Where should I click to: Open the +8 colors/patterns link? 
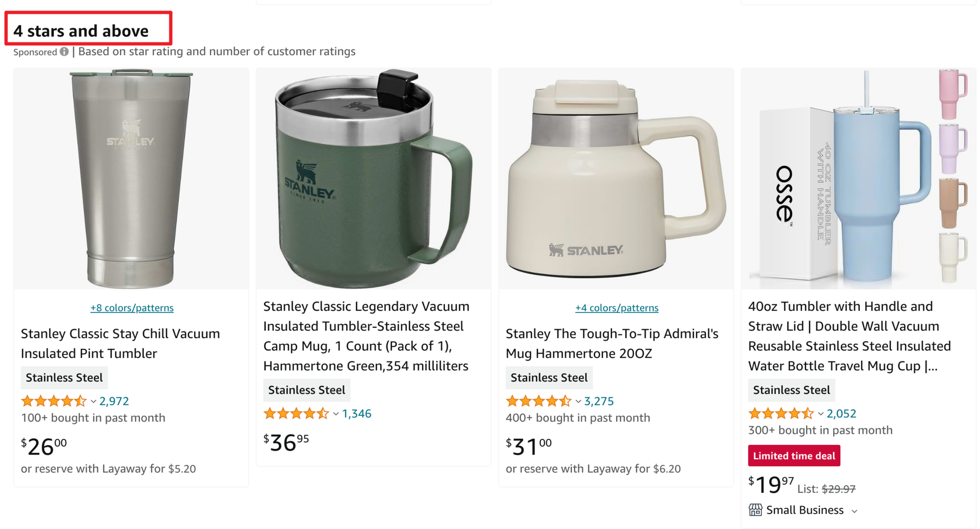(x=132, y=308)
